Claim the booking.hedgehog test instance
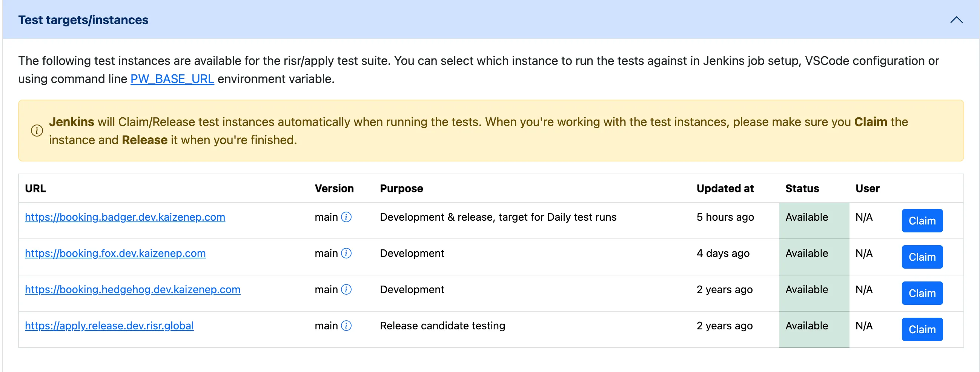 922,293
